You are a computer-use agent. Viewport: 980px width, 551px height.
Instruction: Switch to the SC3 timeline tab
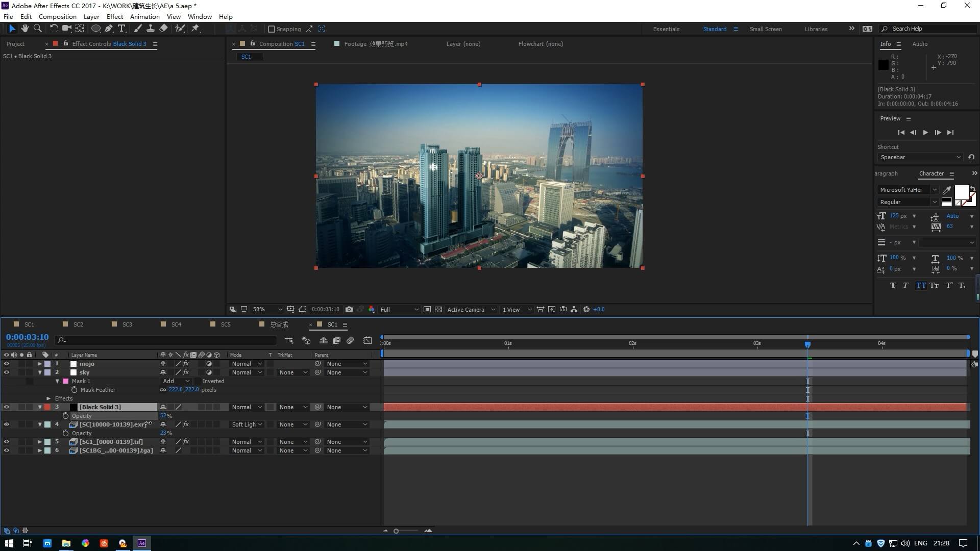click(x=127, y=324)
